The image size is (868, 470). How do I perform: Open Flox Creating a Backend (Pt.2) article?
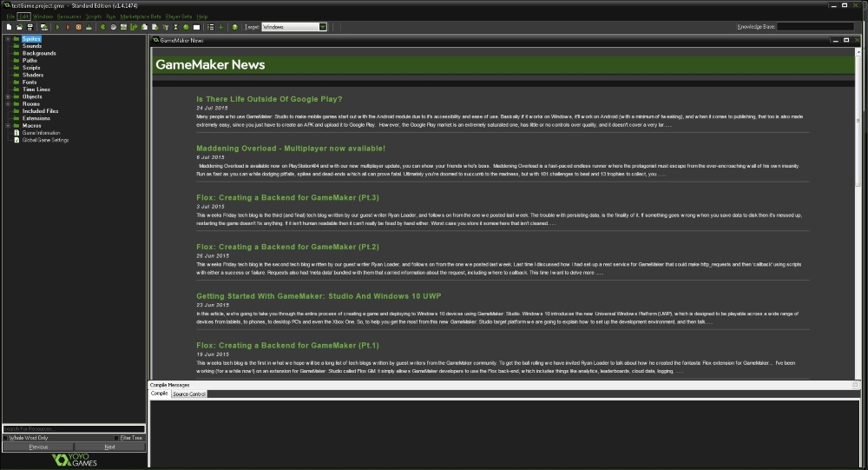coord(287,248)
